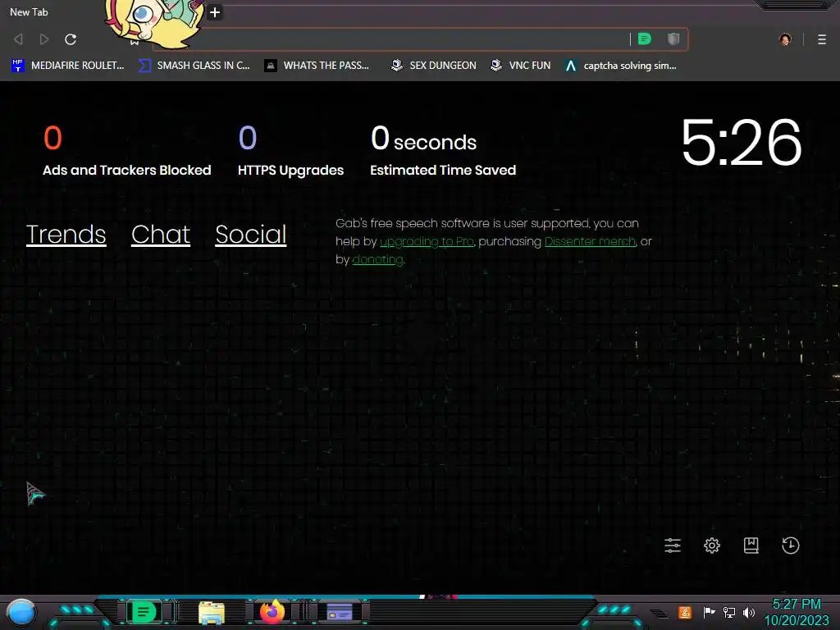Open the WHATS THE PASS... bookmark
The height and width of the screenshot is (630, 840).
(317, 66)
